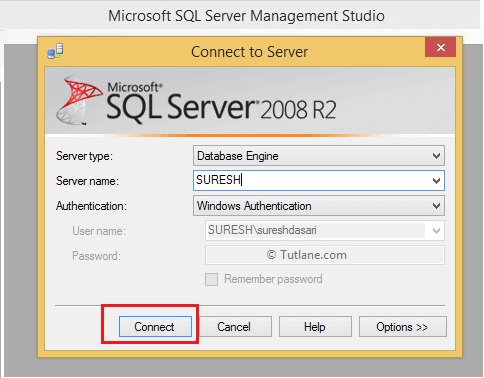
Task: Close the Connect to Server dialog
Action: (x=441, y=47)
